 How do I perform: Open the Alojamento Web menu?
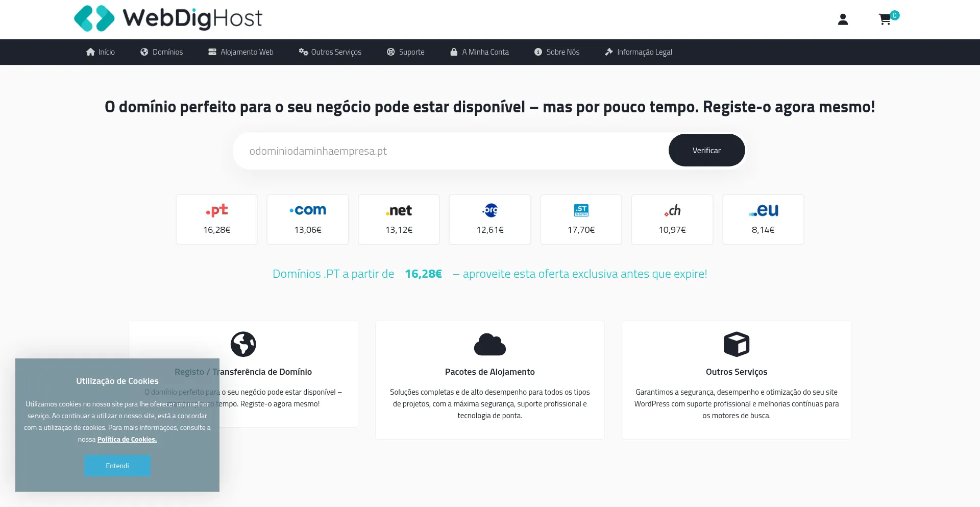point(241,52)
